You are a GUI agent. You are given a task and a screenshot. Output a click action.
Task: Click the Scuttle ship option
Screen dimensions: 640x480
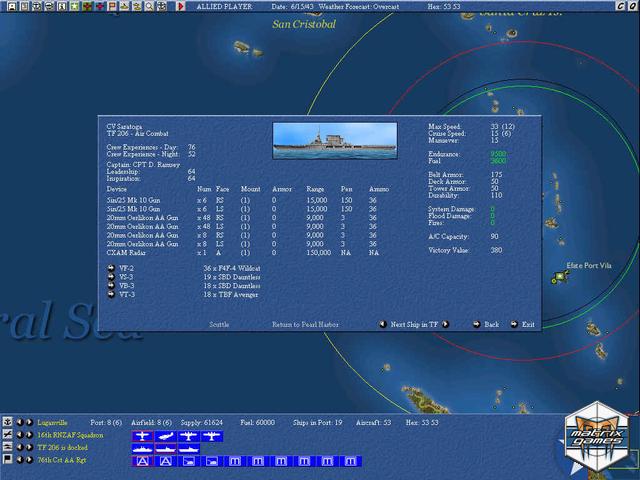click(x=219, y=325)
